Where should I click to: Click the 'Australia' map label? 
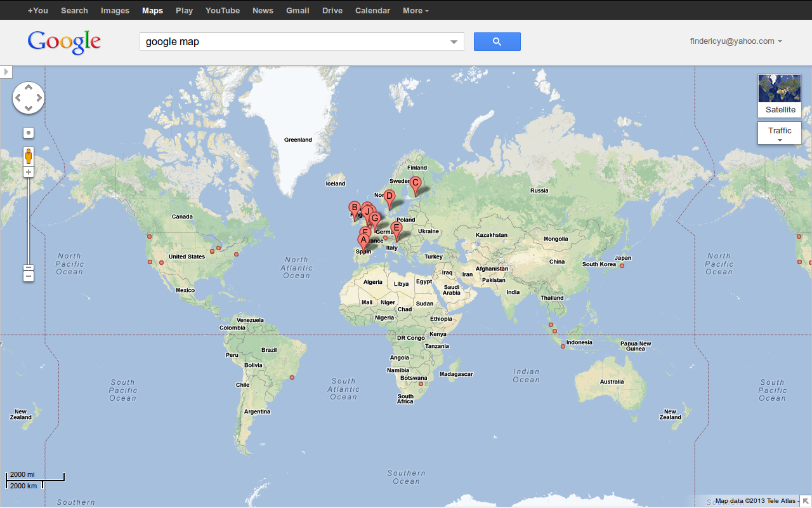[612, 382]
